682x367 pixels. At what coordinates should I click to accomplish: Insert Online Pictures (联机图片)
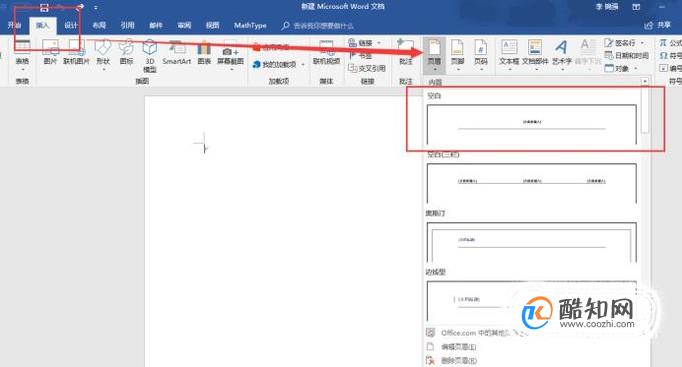(76, 52)
